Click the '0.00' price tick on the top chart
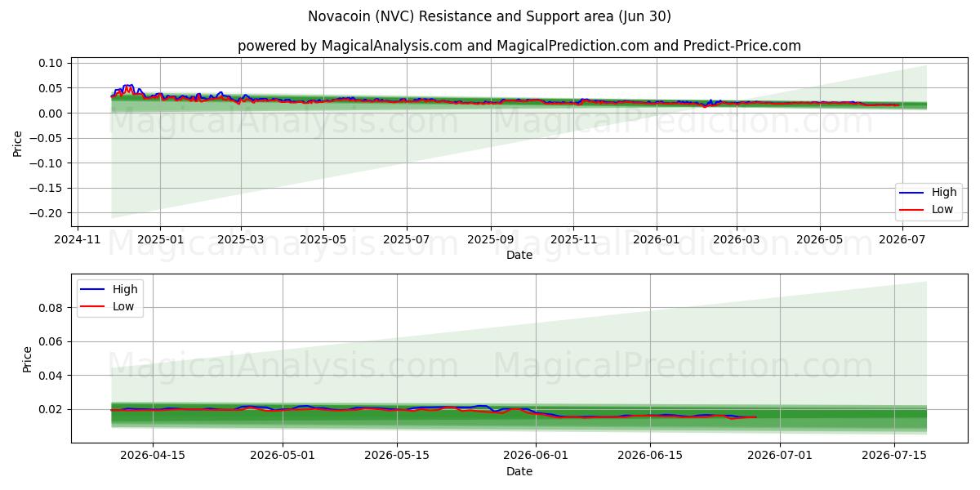The image size is (980, 490). click(51, 113)
